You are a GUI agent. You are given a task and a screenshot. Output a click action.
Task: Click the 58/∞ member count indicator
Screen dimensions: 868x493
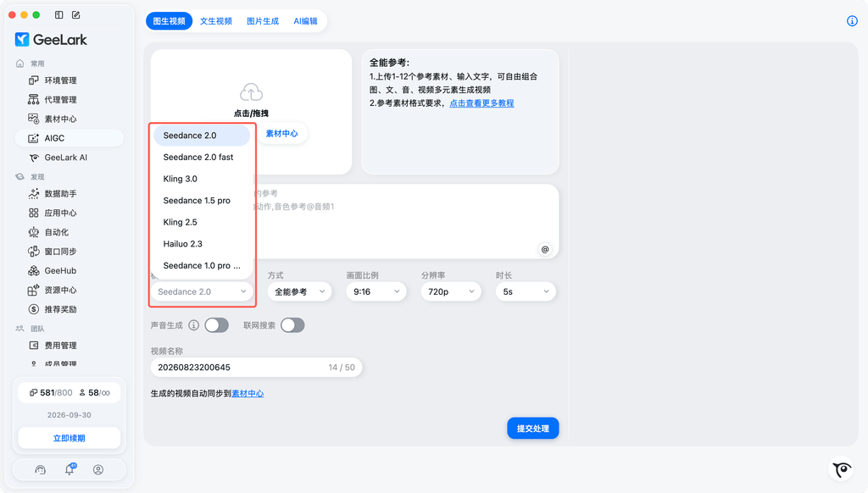(x=95, y=393)
